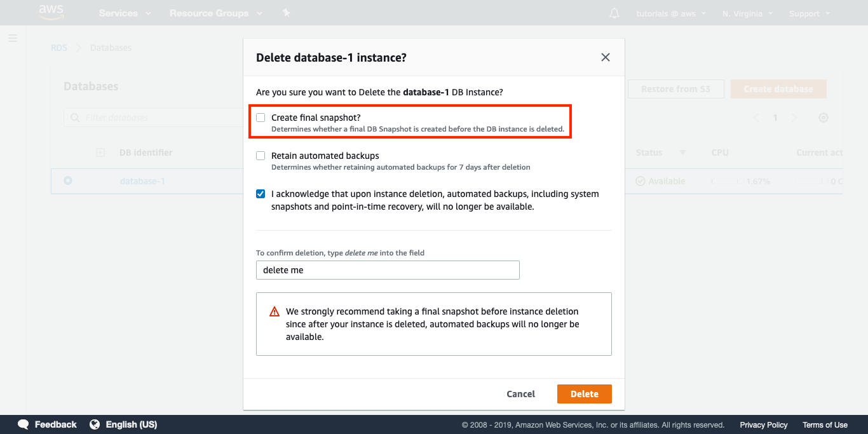
Task: Click Cancel in the dialog
Action: tap(520, 394)
